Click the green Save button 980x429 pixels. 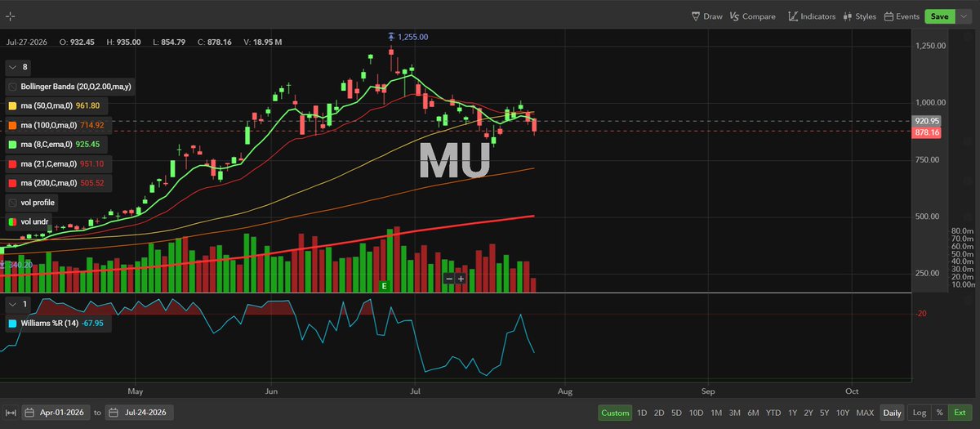pyautogui.click(x=939, y=16)
